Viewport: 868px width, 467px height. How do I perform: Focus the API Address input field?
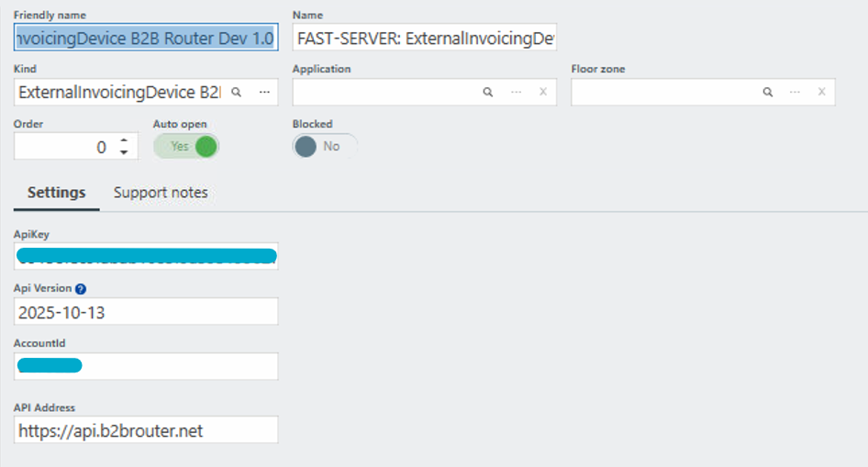point(146,430)
